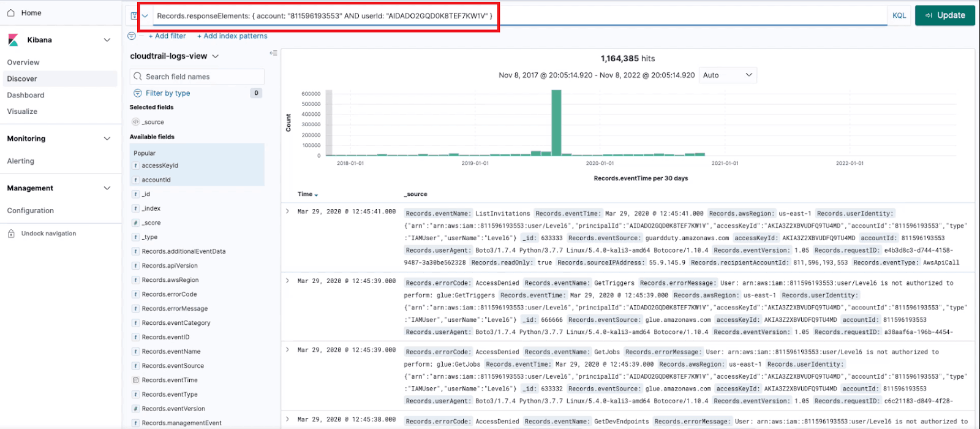Click the Undock navigation lock icon
Screen dimensions: 980x429
(x=11, y=233)
